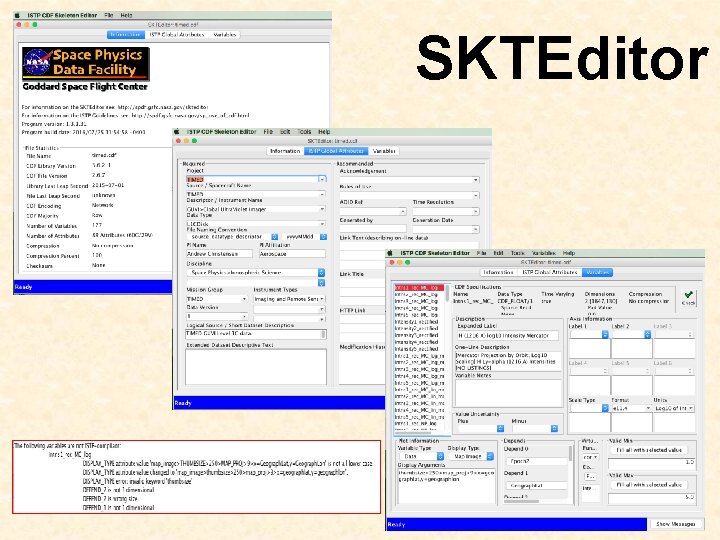Viewport: 720px width, 540px height.
Task: Open the Display Type dropdown showing Map Image
Action: pyautogui.click(x=471, y=456)
